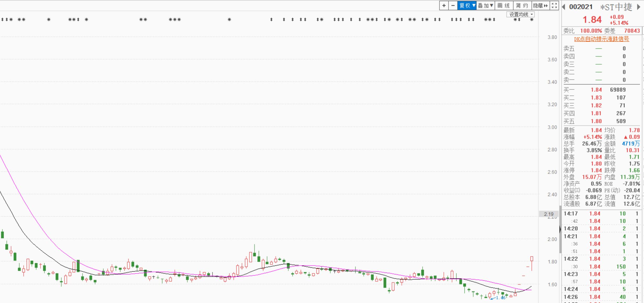Click the 总值 value 12.7亿
The width and height of the screenshot is (644, 303).
point(632,197)
